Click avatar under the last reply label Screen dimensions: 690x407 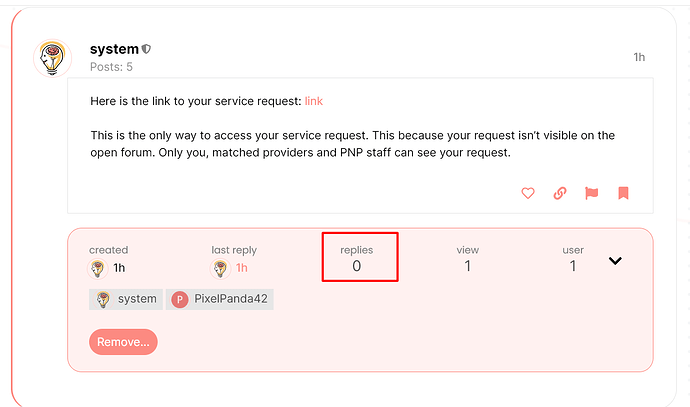(x=220, y=268)
